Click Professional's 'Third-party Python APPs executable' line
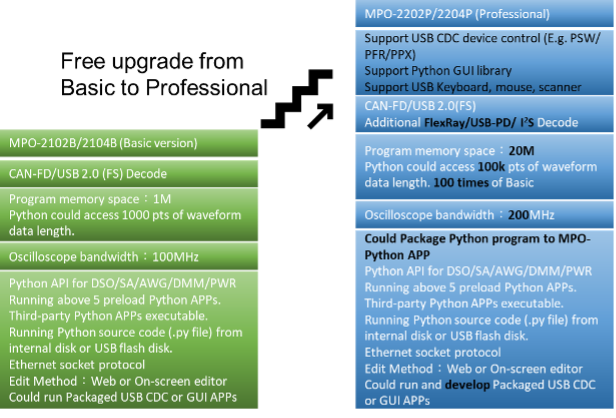Image resolution: width=616 pixels, height=418 pixels. tap(464, 304)
